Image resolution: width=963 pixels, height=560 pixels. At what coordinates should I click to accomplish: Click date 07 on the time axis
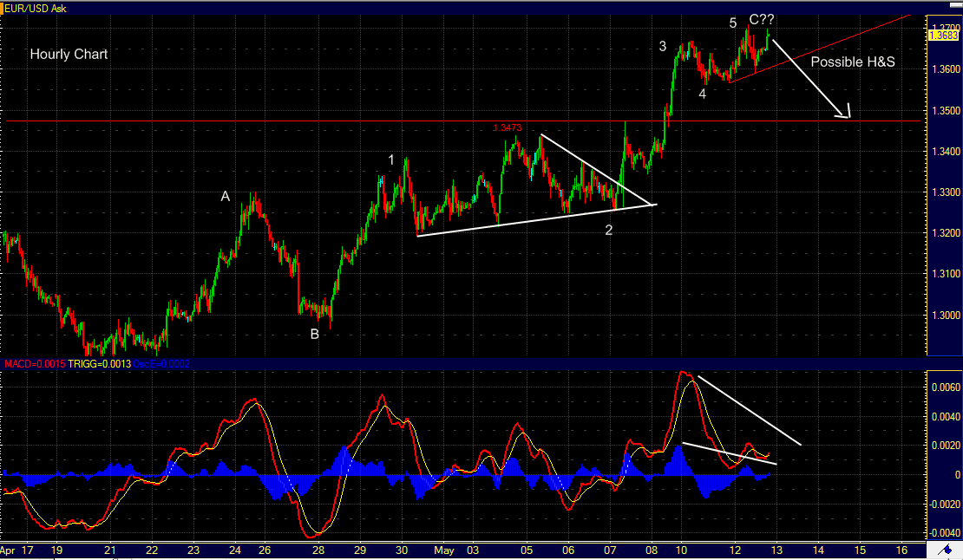click(x=611, y=550)
